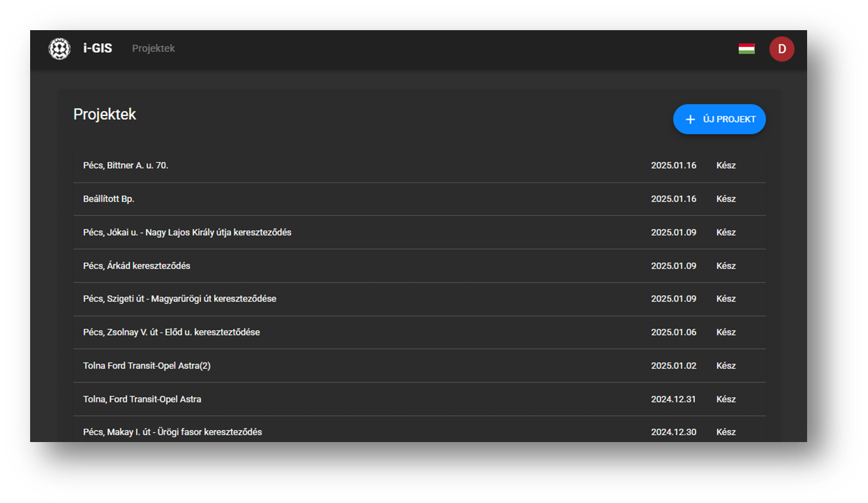Click the 2025.01.06 date in the list

coord(673,332)
